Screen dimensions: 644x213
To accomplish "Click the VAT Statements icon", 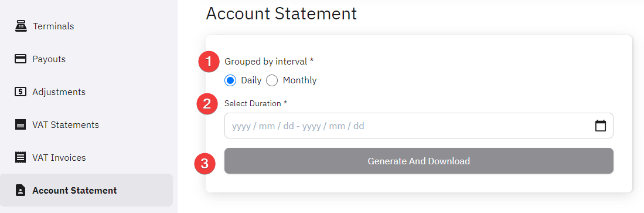I will (20, 124).
